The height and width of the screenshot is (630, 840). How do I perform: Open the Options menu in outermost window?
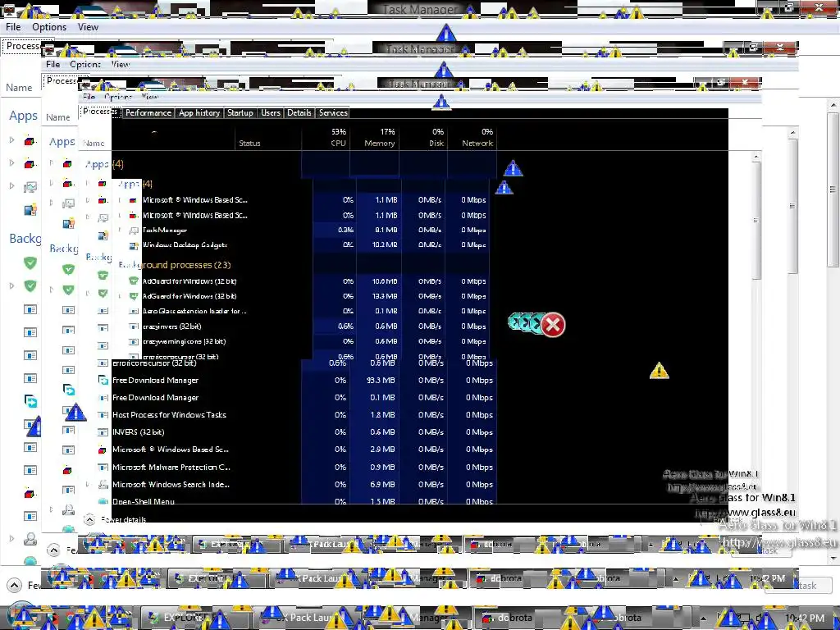pyautogui.click(x=49, y=27)
